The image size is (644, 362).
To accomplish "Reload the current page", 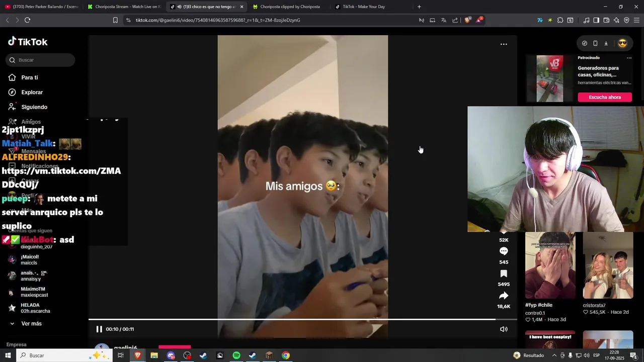I will [x=27, y=20].
